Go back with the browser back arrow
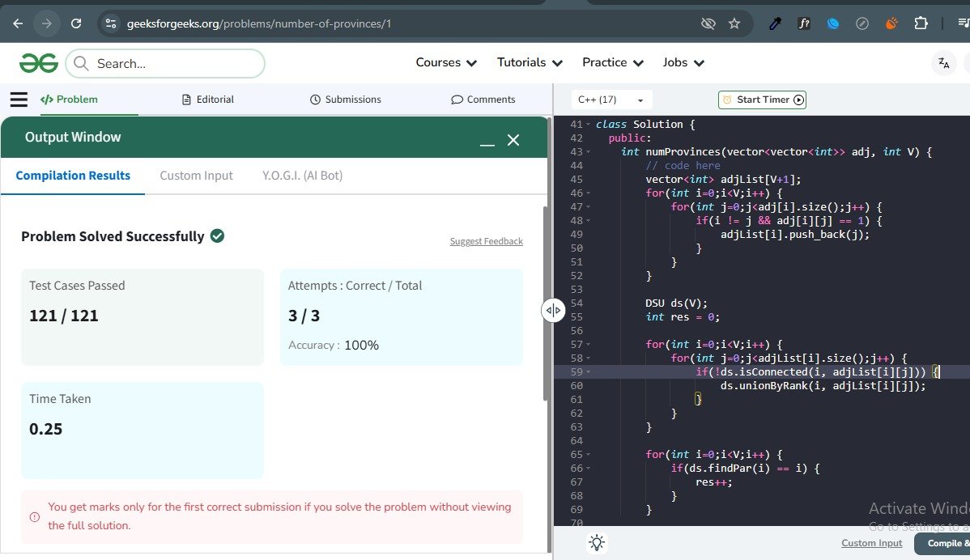Screen dimensions: 970x560 pyautogui.click(x=18, y=23)
